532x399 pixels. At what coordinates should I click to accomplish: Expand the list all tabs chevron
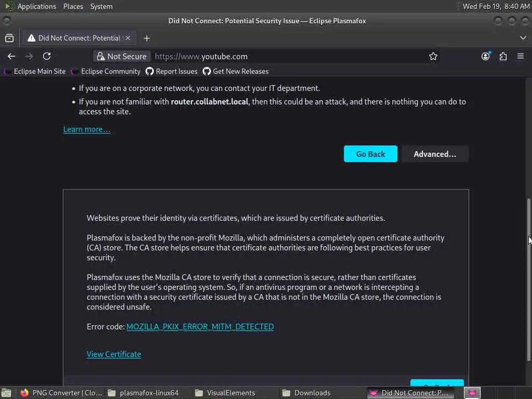(523, 38)
